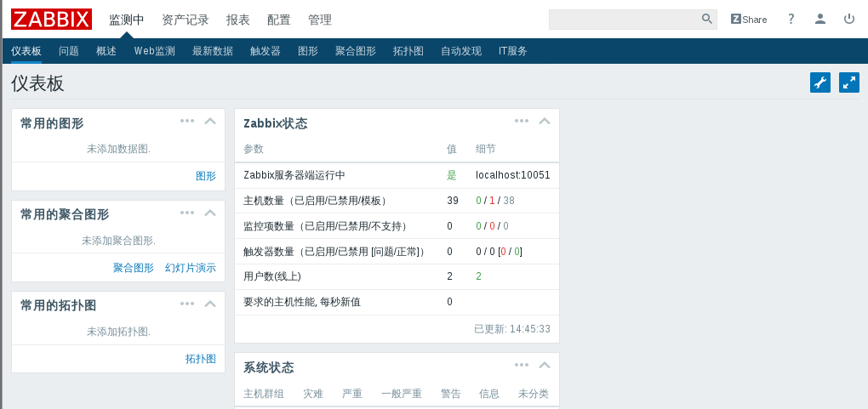Click the 已更新: 14:45:33 timestamp
The width and height of the screenshot is (868, 409).
(512, 329)
